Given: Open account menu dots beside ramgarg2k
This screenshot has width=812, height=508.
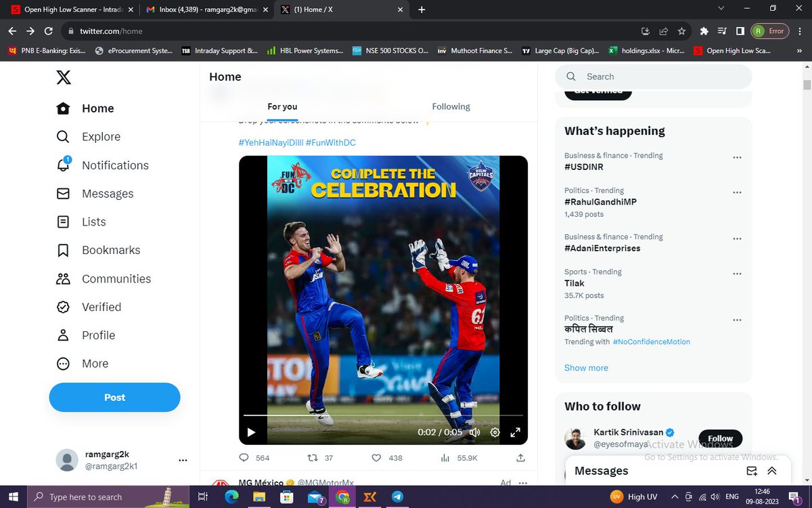Looking at the screenshot, I should (183, 460).
